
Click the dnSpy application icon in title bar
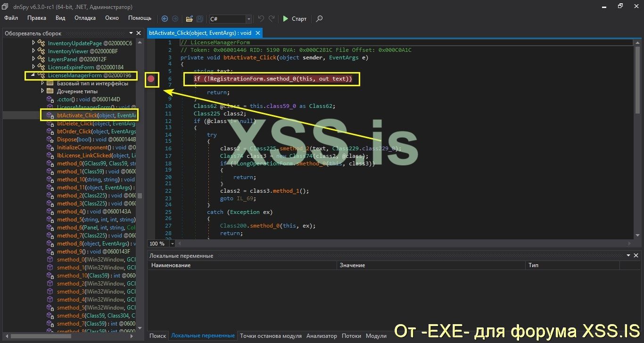click(5, 7)
